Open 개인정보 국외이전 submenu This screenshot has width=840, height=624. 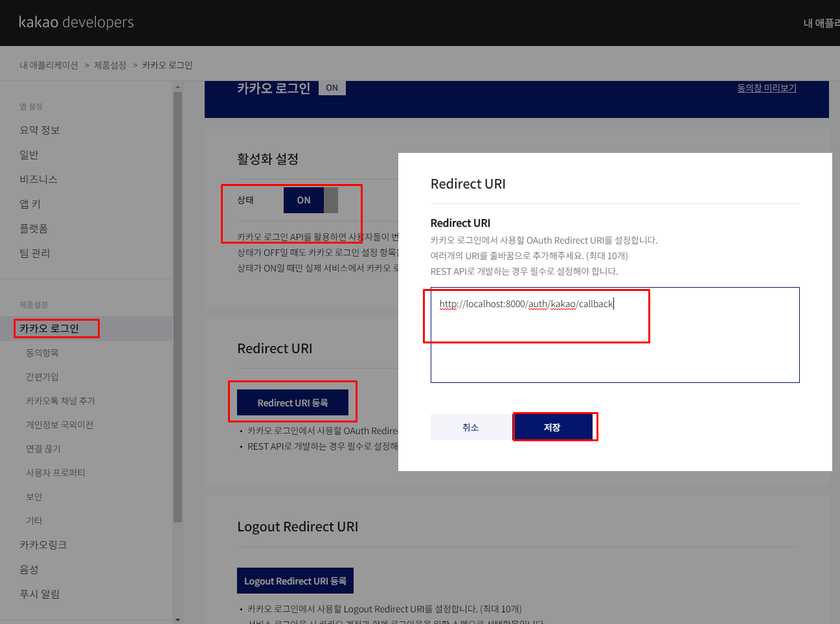(x=60, y=425)
